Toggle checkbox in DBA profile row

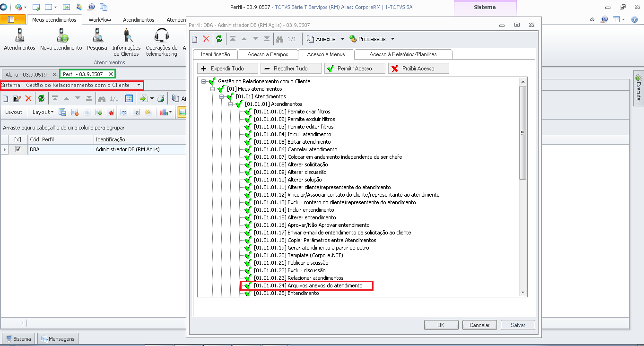point(18,149)
